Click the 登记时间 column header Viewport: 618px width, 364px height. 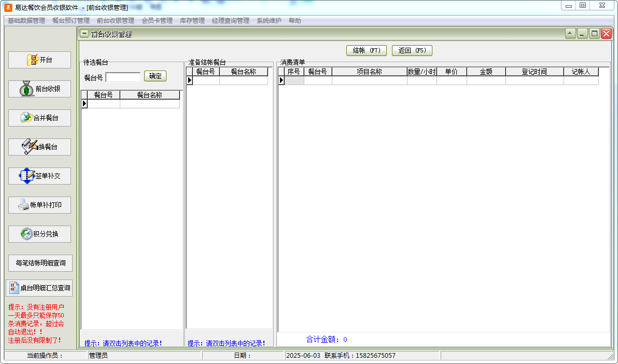[x=534, y=72]
